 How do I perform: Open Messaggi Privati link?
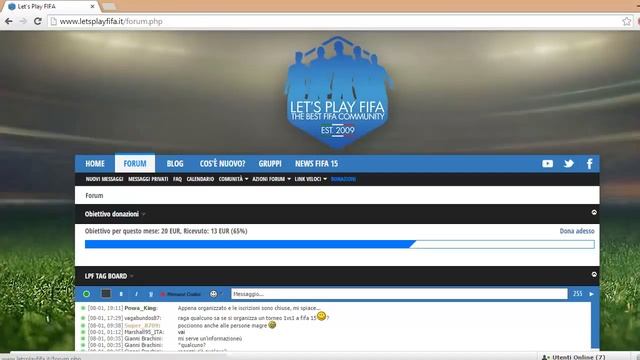148,179
